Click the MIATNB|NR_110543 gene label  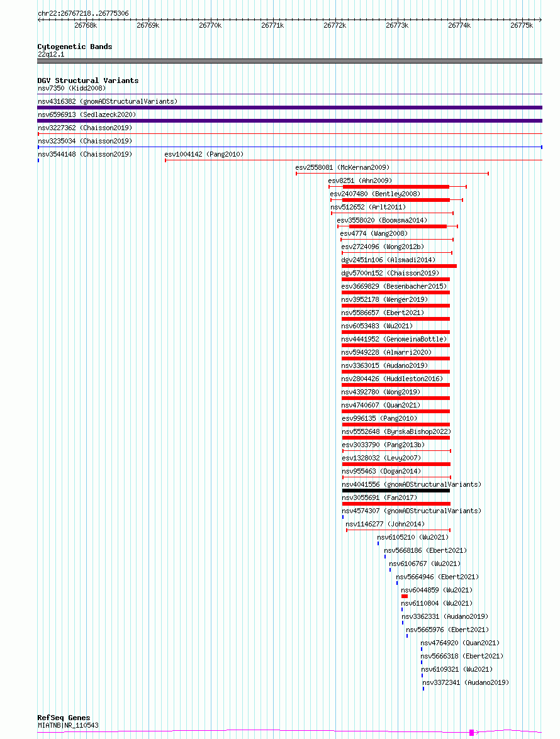[69, 725]
